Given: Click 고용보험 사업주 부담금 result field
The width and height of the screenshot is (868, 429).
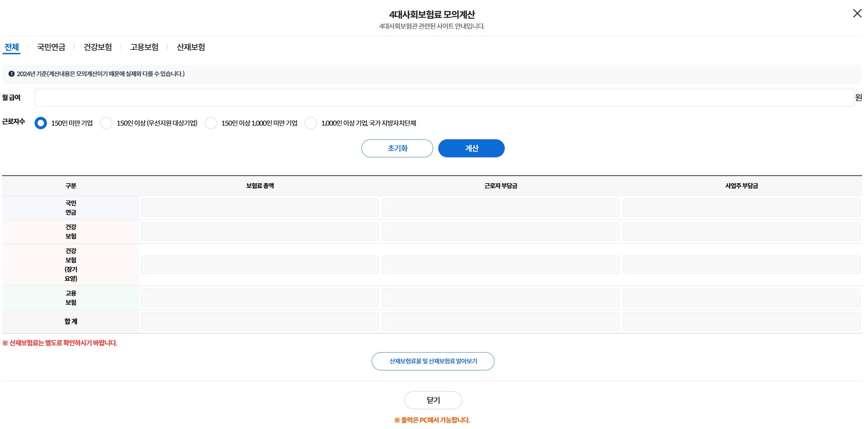Looking at the screenshot, I should [741, 298].
